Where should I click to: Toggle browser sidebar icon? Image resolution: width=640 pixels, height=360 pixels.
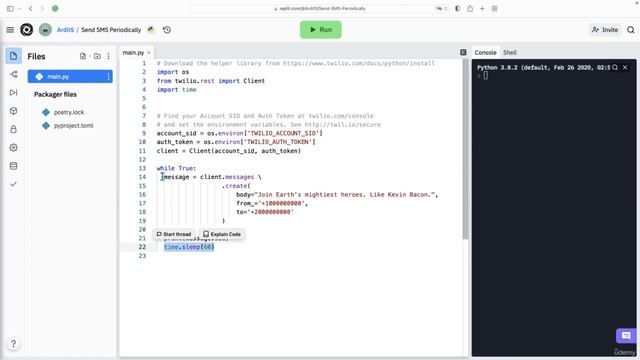click(x=10, y=8)
